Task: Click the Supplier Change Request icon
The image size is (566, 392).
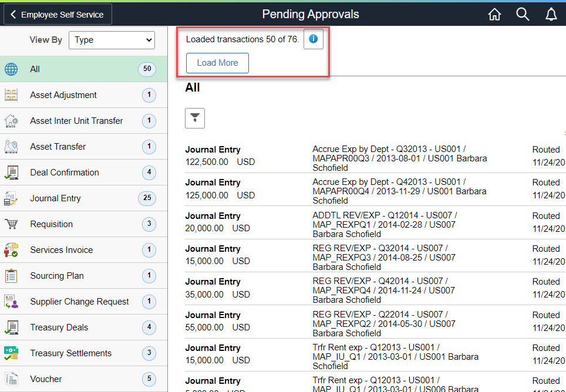Action: [11, 302]
